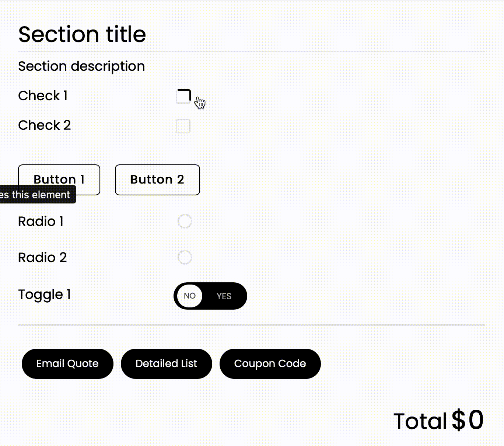The width and height of the screenshot is (504, 446).
Task: Click the Toggle 1 label
Action: [x=45, y=295]
